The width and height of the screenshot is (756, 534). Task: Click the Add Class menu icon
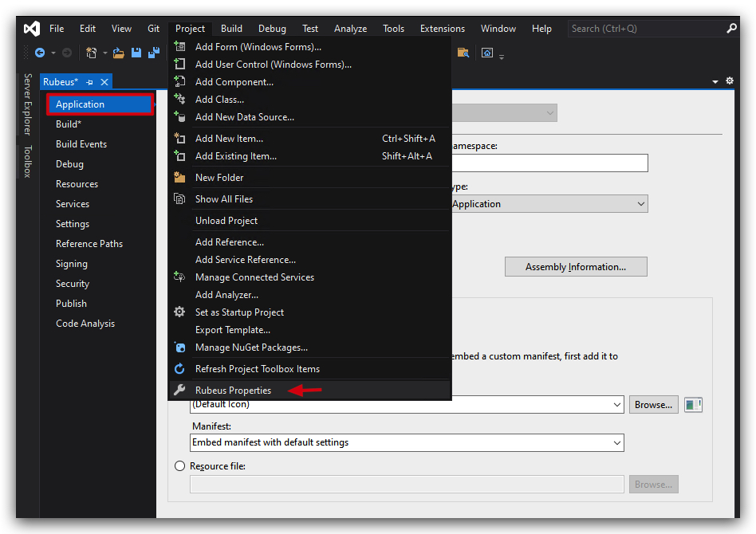coord(179,100)
